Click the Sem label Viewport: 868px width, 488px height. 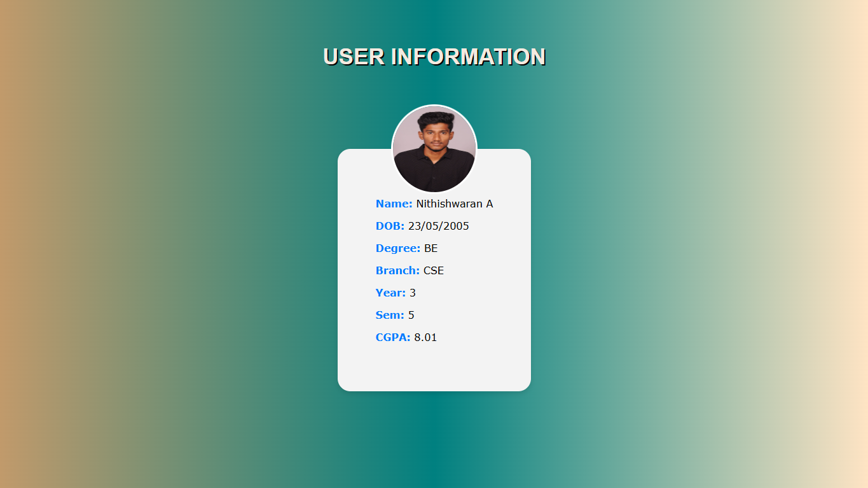point(389,315)
